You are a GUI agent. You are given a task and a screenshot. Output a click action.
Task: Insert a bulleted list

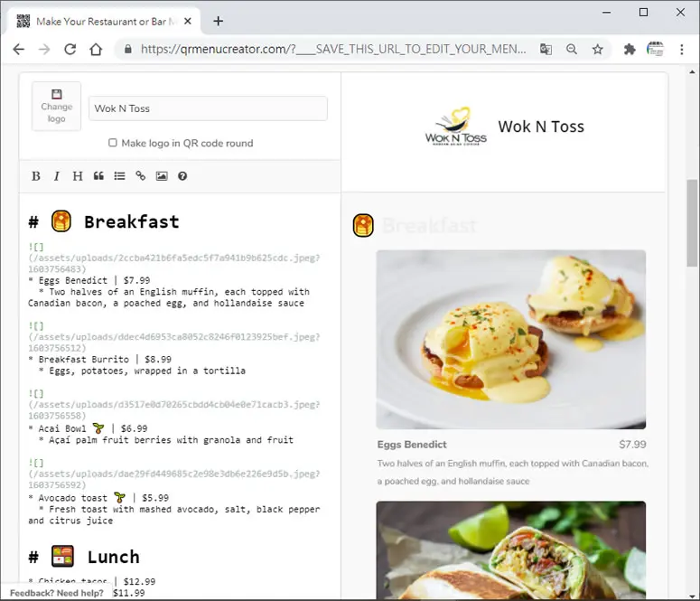[119, 176]
